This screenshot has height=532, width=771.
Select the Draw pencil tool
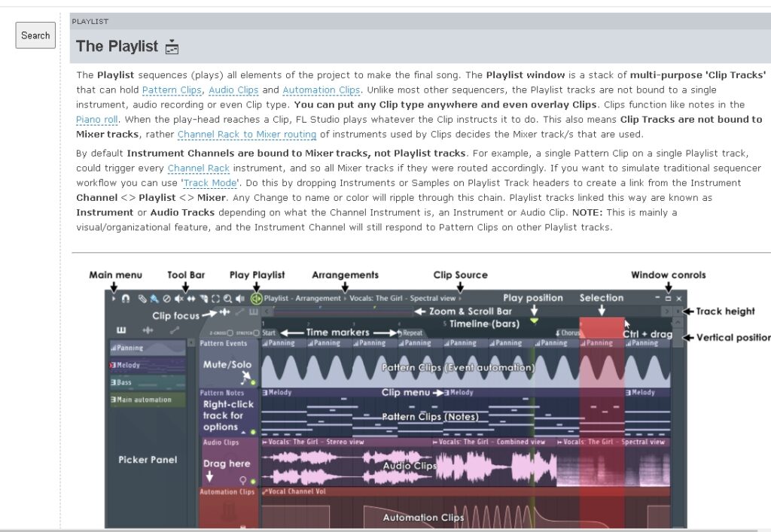click(142, 298)
